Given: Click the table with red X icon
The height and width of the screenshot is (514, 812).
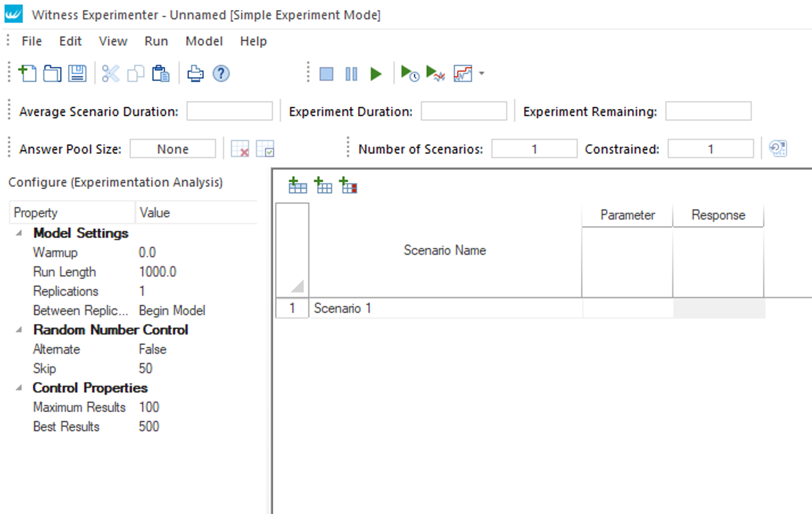Looking at the screenshot, I should (240, 149).
